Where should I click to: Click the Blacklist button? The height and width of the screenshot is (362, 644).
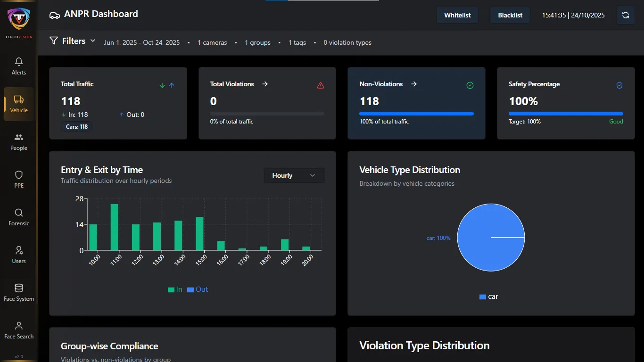pyautogui.click(x=510, y=15)
